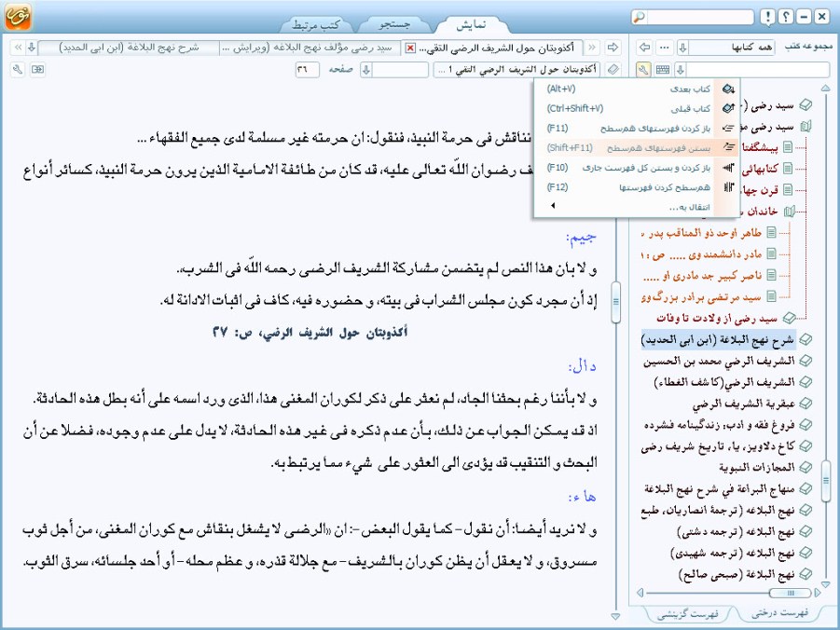
Task: Select tree item ناصر کبیر جد مادری او
Action: (702, 275)
